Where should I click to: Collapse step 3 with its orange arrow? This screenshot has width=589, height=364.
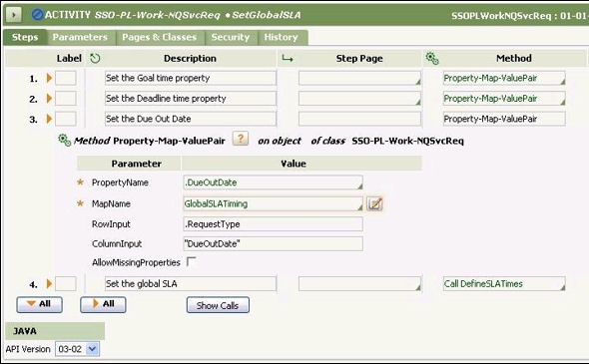pos(49,119)
